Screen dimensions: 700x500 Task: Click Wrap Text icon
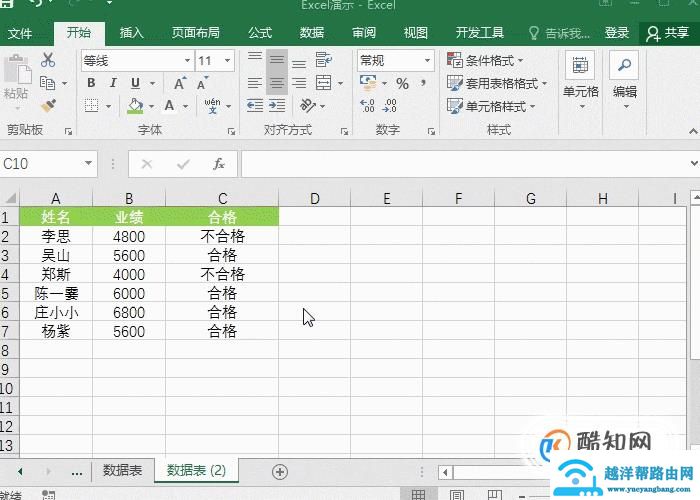(x=324, y=59)
